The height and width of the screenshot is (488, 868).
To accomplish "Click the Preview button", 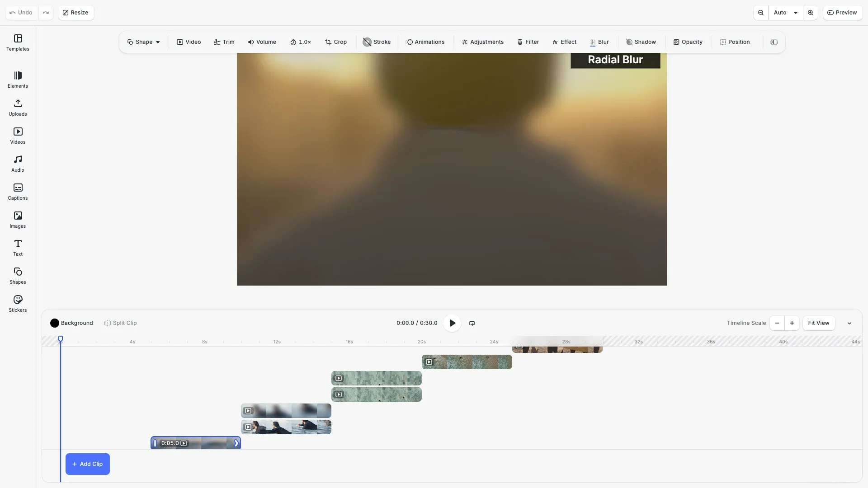I will [843, 12].
